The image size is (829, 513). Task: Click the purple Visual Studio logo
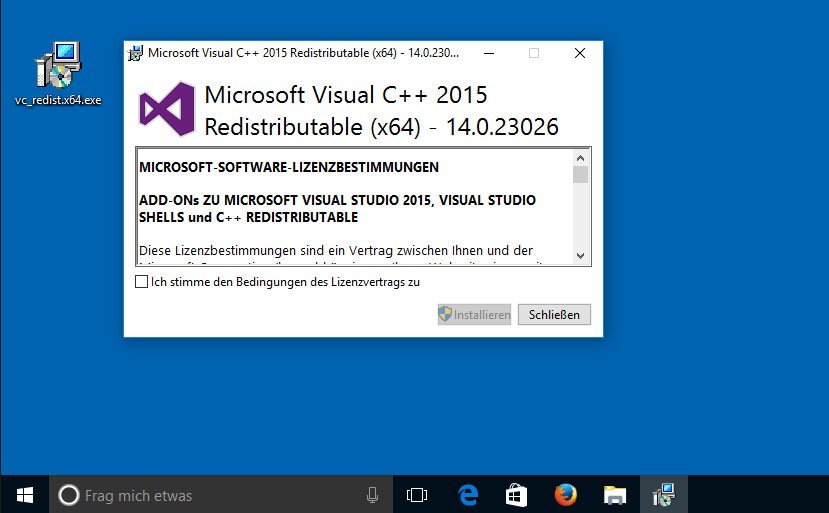165,109
